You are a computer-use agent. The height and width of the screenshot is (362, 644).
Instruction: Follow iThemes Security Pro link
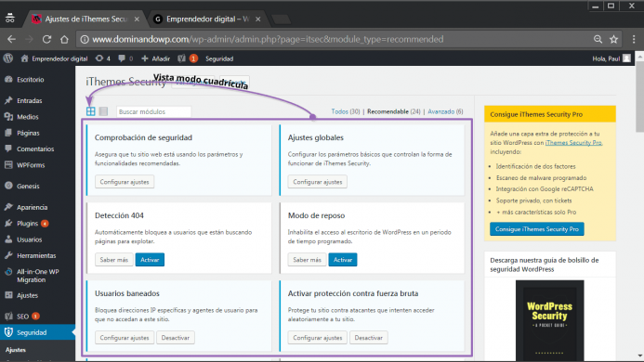tap(573, 143)
